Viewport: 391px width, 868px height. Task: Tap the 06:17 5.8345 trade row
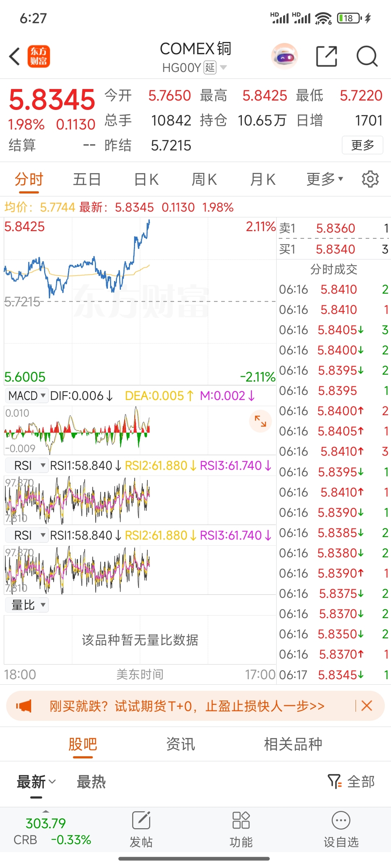click(x=333, y=675)
